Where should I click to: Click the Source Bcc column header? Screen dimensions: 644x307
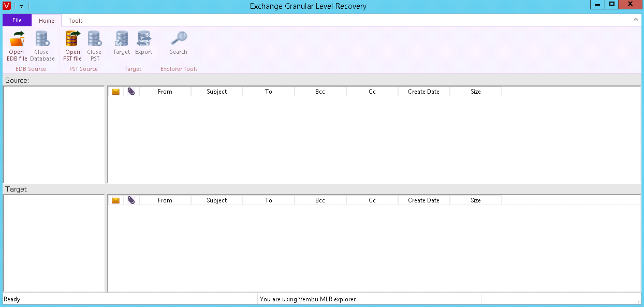click(x=320, y=92)
